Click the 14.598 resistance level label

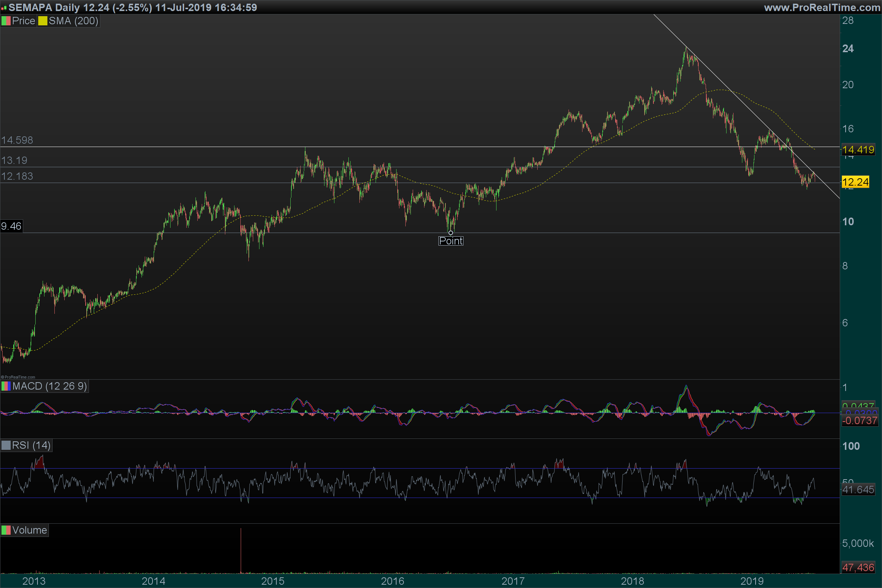point(17,140)
